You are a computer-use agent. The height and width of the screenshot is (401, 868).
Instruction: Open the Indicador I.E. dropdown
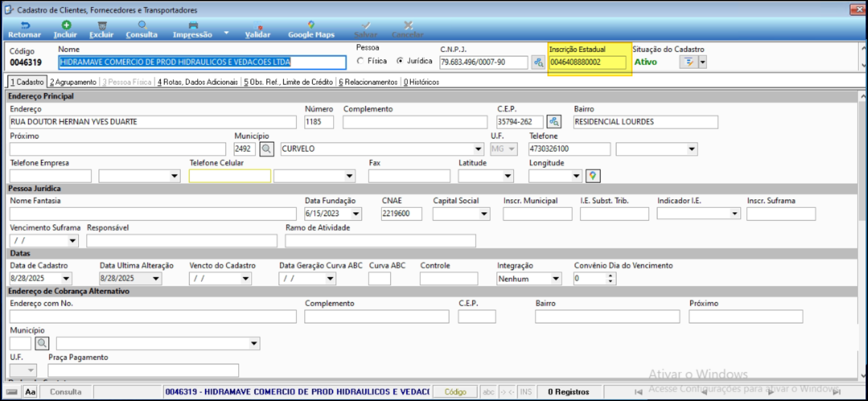tap(734, 214)
